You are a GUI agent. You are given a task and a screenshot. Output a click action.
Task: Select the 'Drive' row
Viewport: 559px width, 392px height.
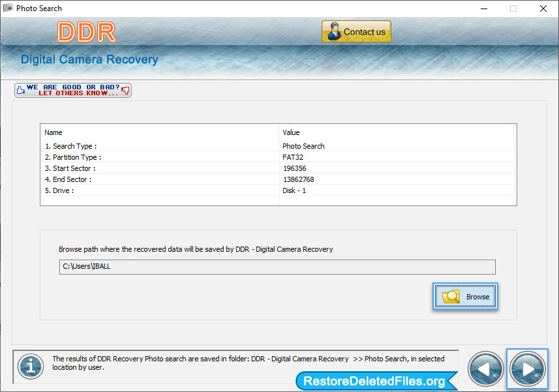point(278,190)
